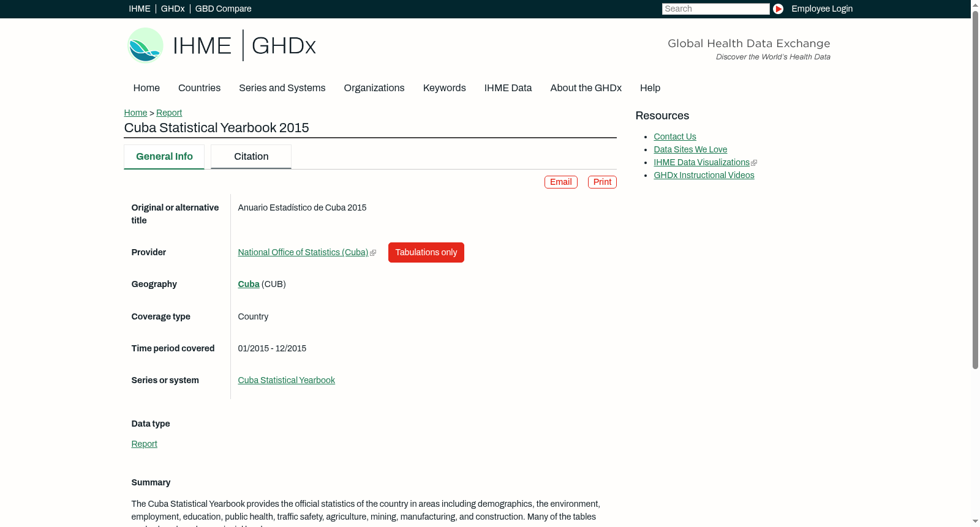Switch to the Citation tab
Image resolution: width=980 pixels, height=527 pixels.
[x=251, y=157]
